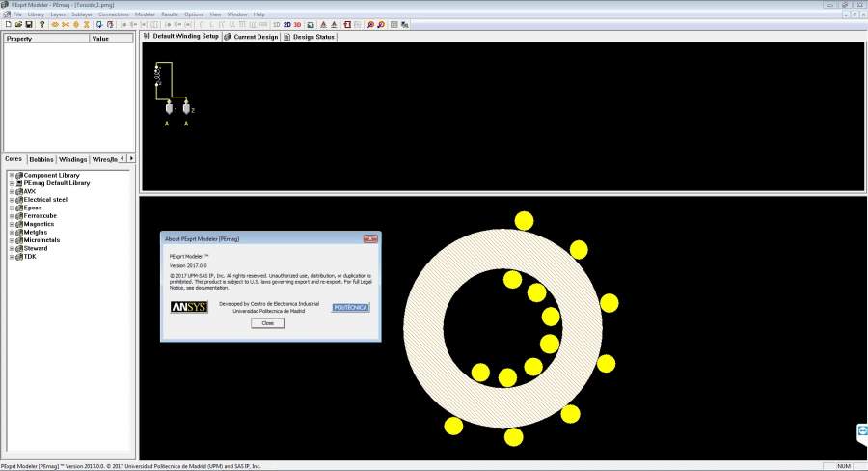Click the picture icon right of 3D
868x471 pixels.
311,25
